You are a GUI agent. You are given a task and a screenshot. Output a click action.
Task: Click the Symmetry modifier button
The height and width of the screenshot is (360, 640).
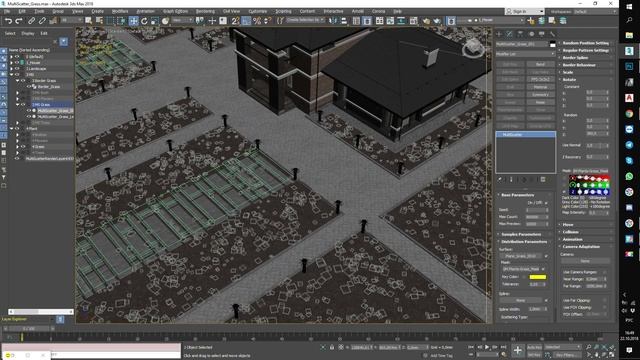(540, 95)
